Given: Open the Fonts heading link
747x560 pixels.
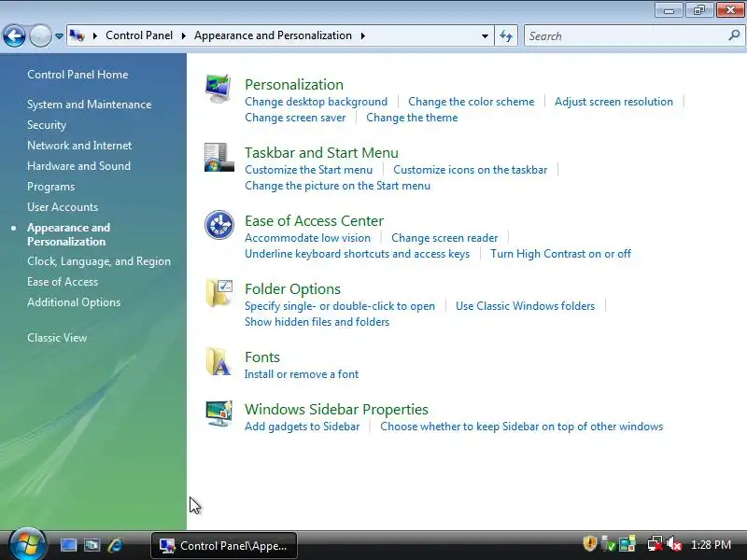Looking at the screenshot, I should [262, 357].
